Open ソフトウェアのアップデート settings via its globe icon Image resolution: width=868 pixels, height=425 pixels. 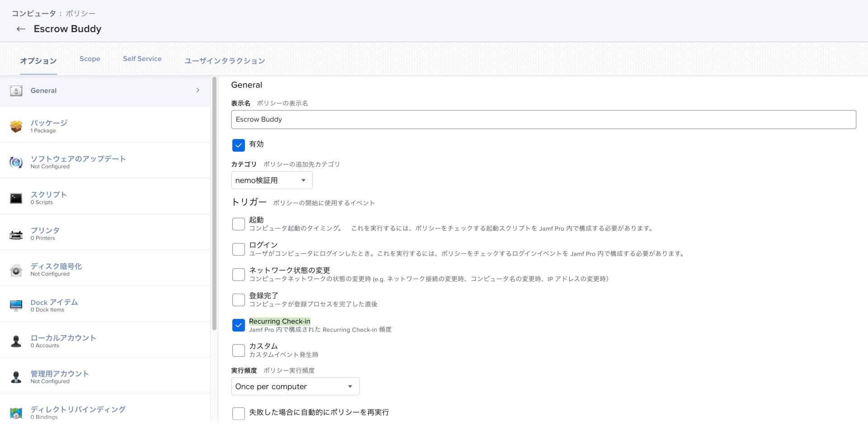pos(16,162)
